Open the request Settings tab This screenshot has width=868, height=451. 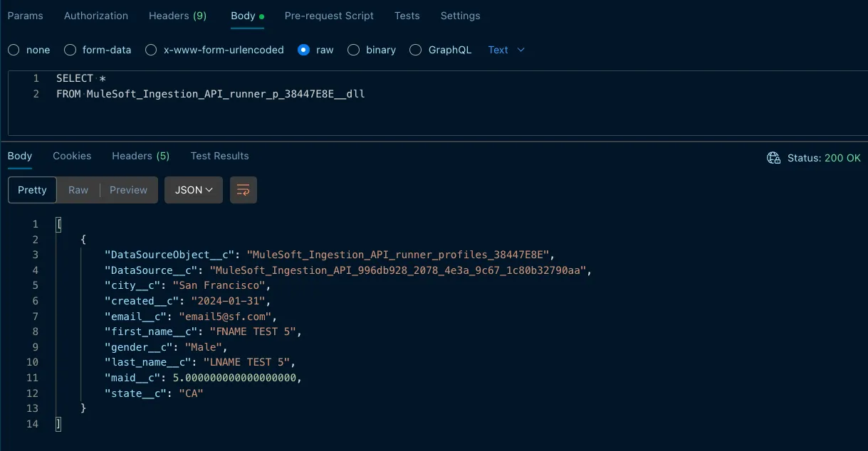[x=460, y=16]
